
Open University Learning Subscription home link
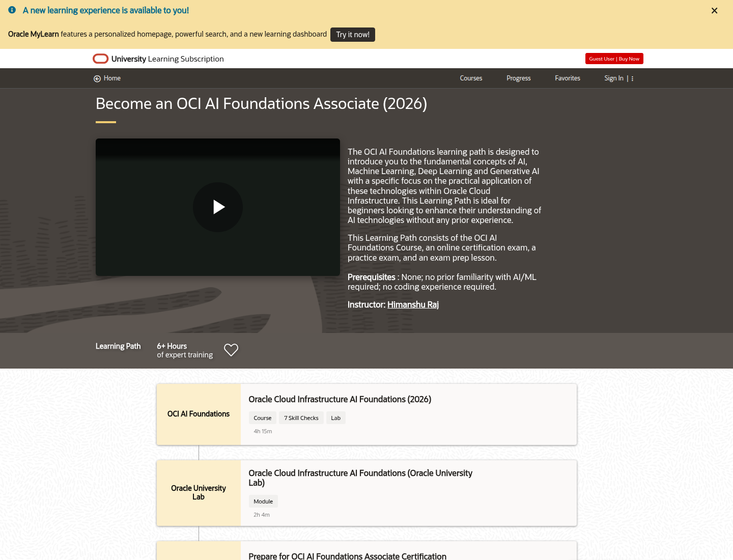point(167,59)
